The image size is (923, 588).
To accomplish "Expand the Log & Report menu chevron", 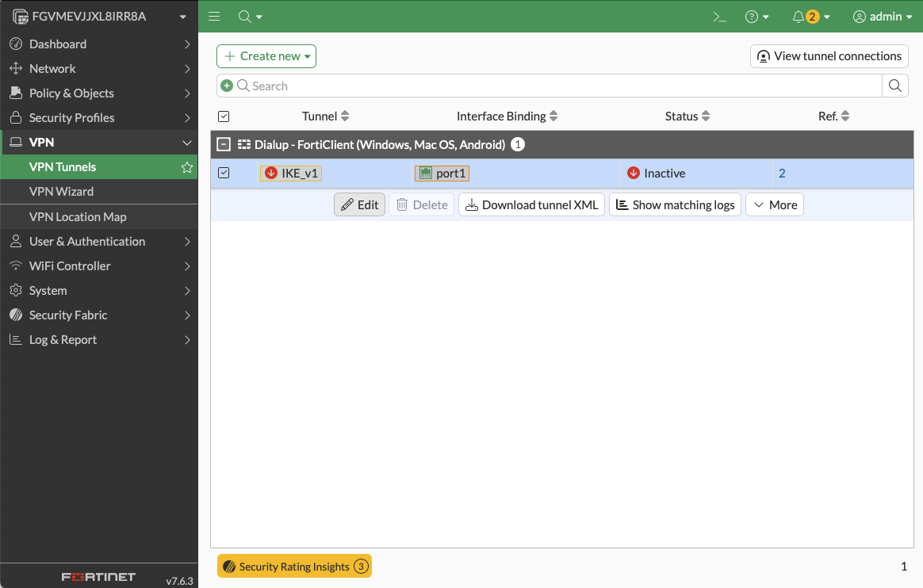I will click(x=187, y=340).
